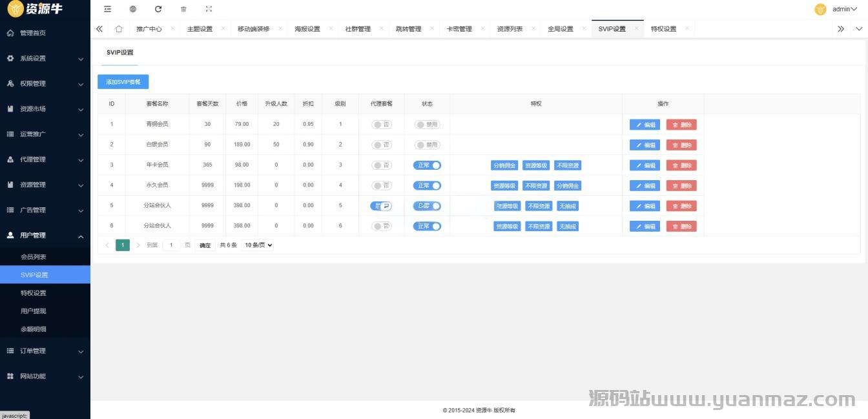Click the fullscreen icon in top toolbar
Screen dimensions: 868x419
(209, 9)
